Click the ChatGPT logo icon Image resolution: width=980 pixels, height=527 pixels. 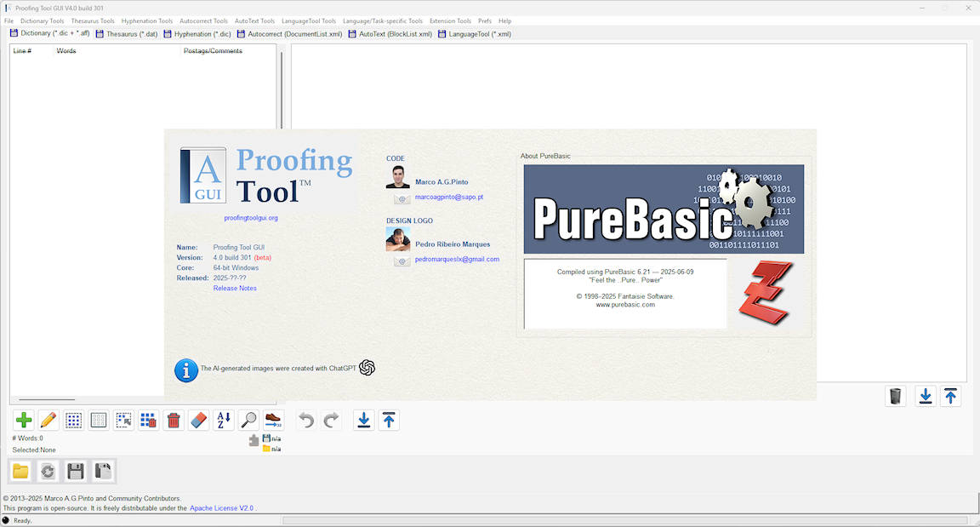pyautogui.click(x=367, y=368)
